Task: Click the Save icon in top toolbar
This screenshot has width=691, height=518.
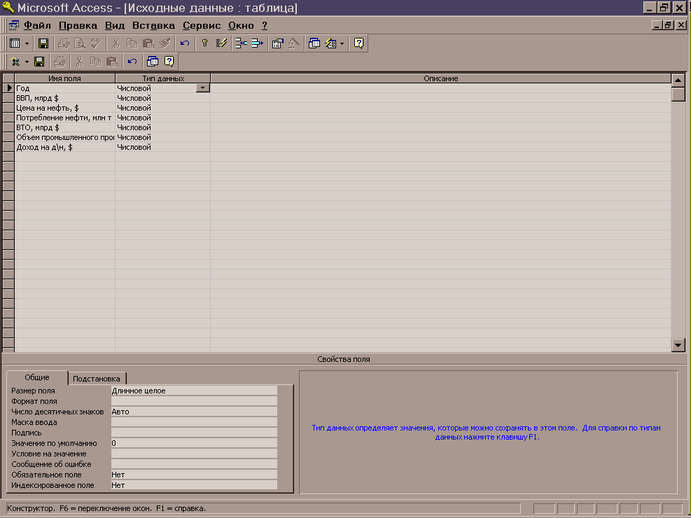Action: [43, 44]
